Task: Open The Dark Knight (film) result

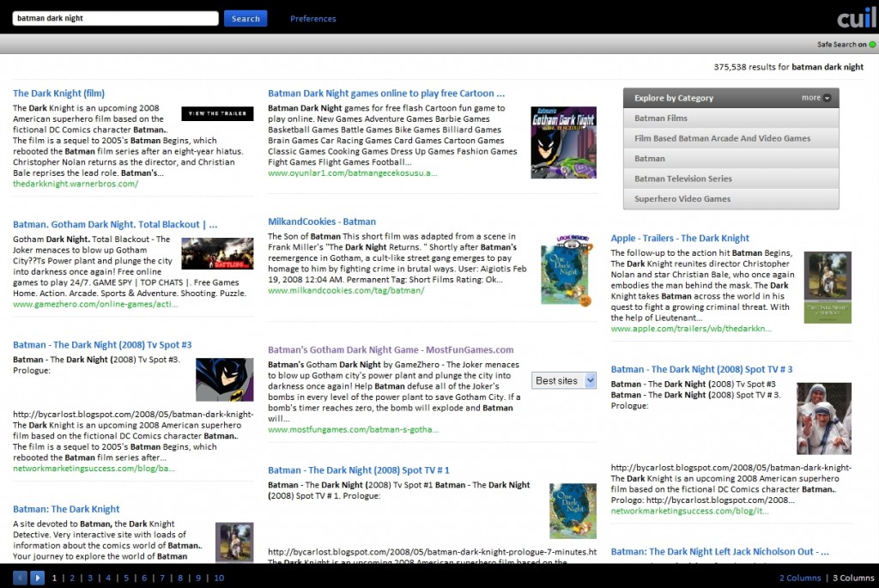Action: (x=59, y=93)
